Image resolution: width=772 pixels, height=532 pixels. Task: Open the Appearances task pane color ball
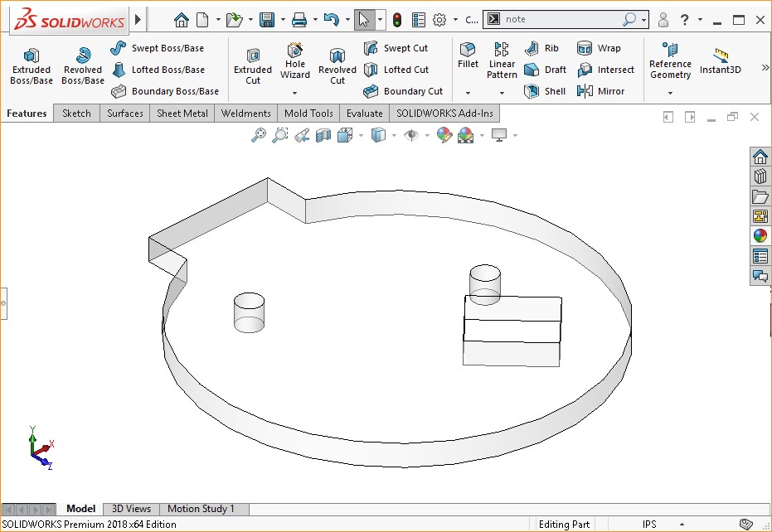click(x=760, y=235)
